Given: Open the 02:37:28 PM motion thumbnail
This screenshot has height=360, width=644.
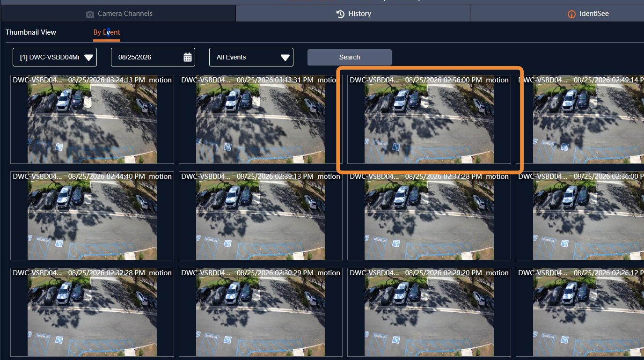Looking at the screenshot, I should click(429, 216).
